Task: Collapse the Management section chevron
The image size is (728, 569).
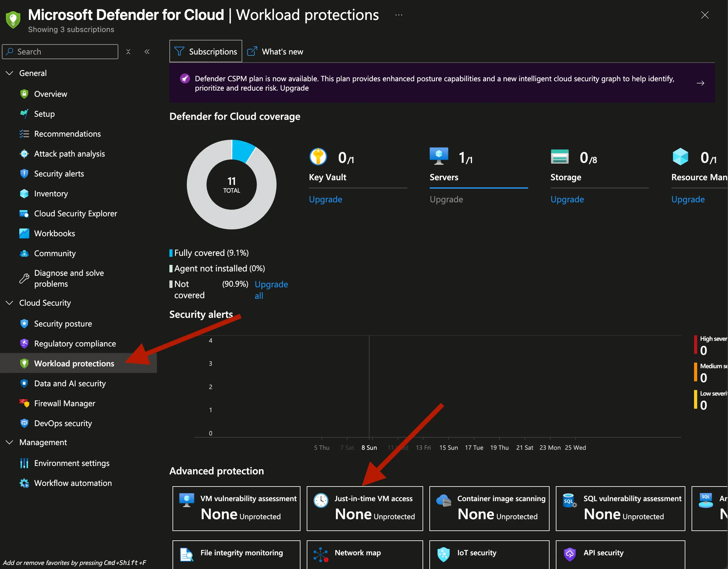Action: click(9, 442)
